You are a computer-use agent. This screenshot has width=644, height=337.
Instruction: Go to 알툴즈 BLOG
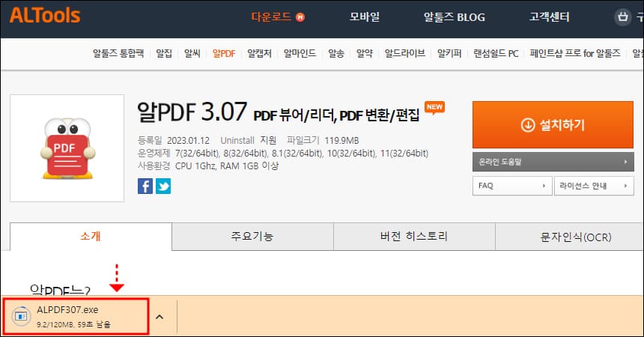(x=455, y=17)
